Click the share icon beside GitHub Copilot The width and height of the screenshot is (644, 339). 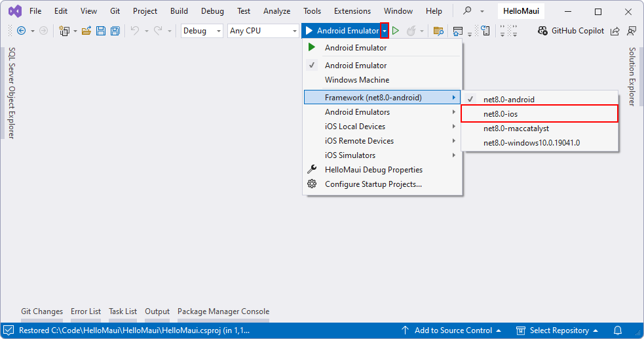coord(615,31)
